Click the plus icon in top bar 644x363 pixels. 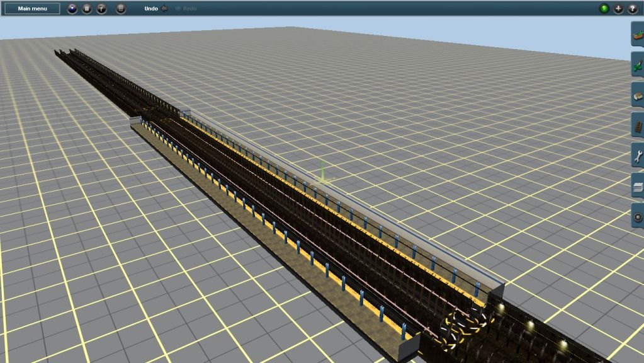tap(618, 8)
